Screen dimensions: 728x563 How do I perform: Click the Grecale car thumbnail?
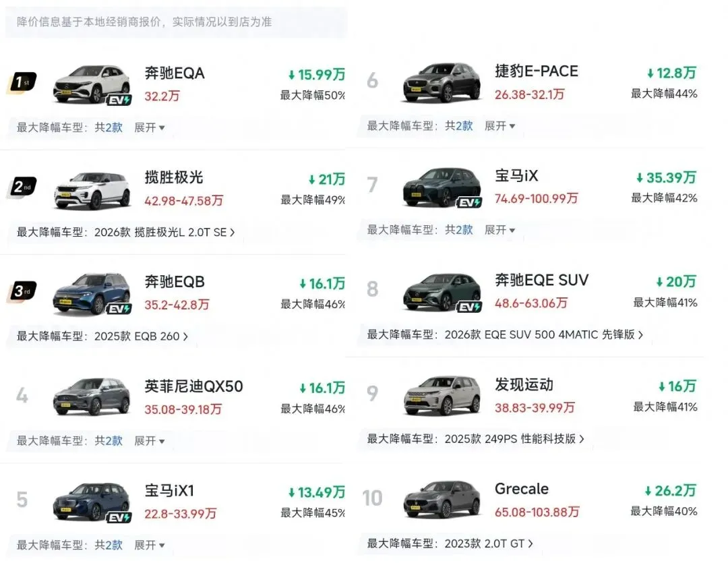click(442, 500)
